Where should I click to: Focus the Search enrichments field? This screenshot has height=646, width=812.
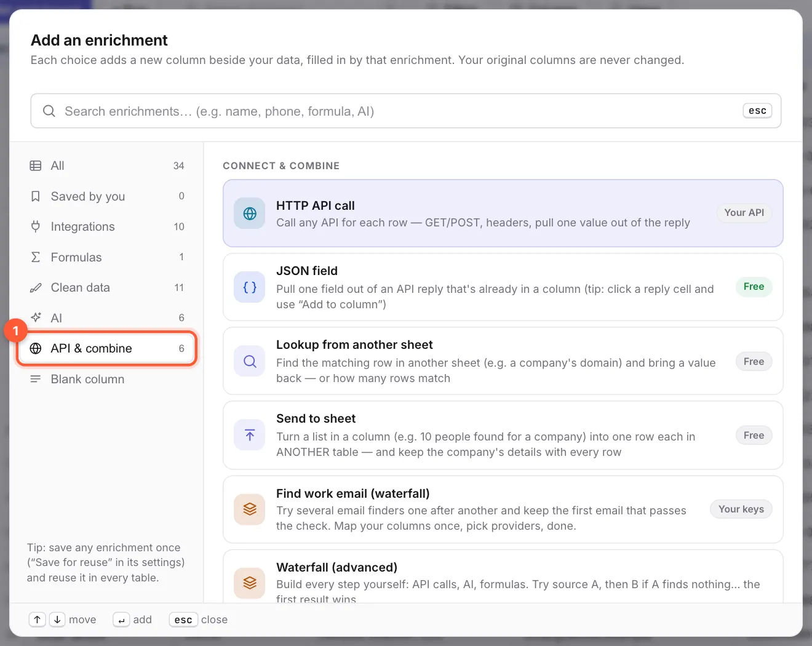point(406,111)
